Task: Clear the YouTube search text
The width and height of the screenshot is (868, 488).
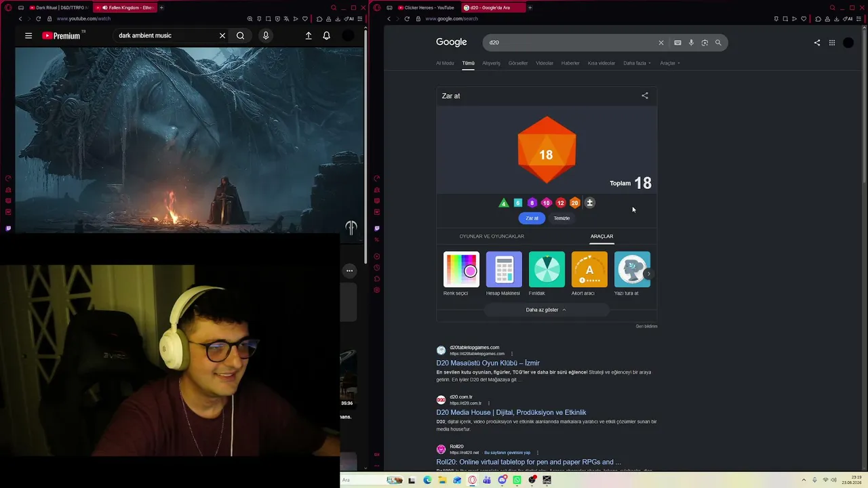Action: [x=222, y=35]
